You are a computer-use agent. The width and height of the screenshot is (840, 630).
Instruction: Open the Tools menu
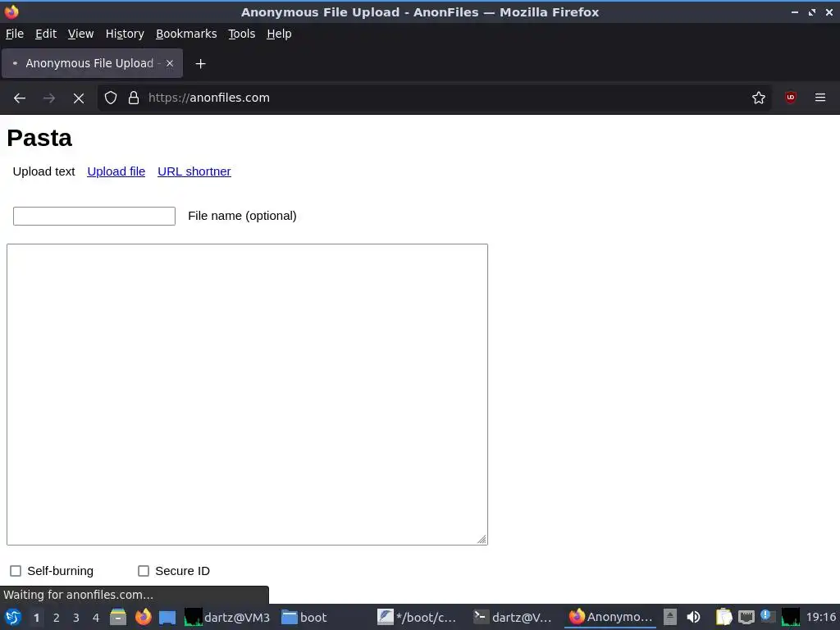(242, 34)
